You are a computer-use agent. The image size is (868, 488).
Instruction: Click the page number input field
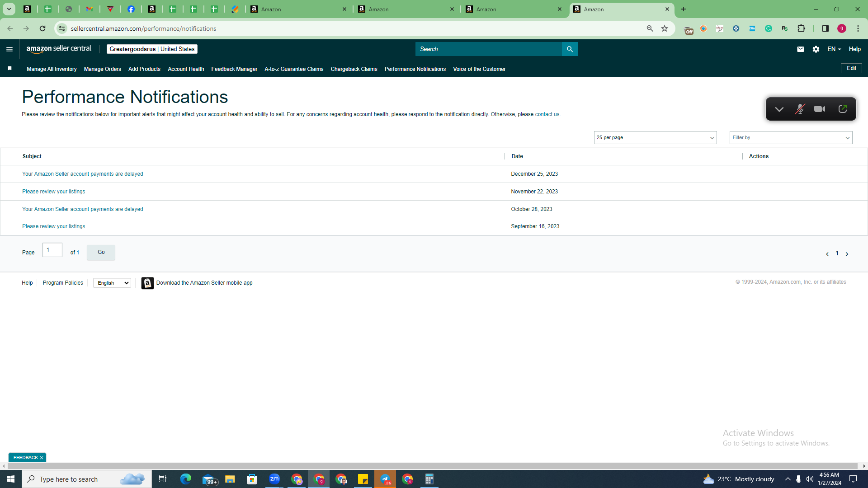click(x=52, y=250)
